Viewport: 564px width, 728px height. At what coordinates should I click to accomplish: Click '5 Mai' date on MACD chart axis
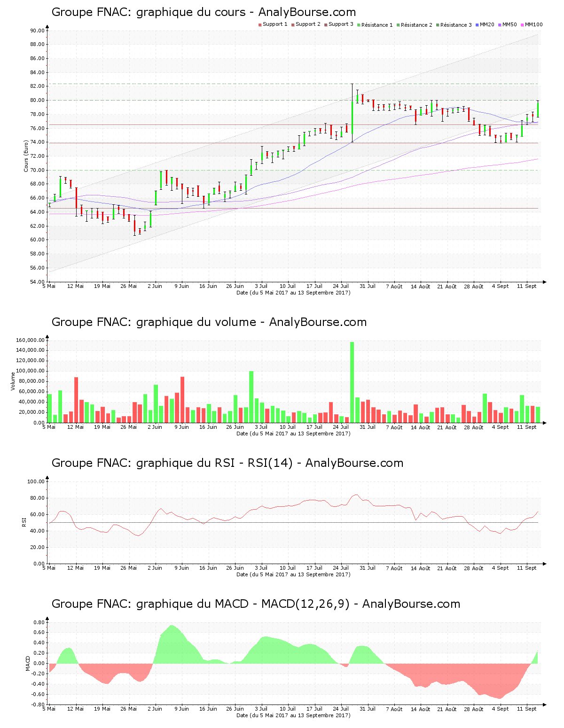[49, 709]
